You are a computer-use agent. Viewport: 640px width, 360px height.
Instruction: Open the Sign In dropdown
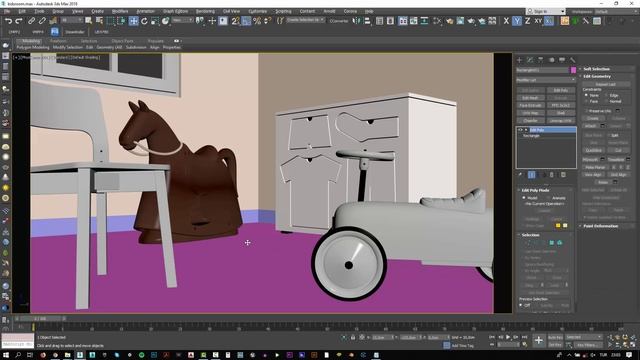click(x=546, y=11)
